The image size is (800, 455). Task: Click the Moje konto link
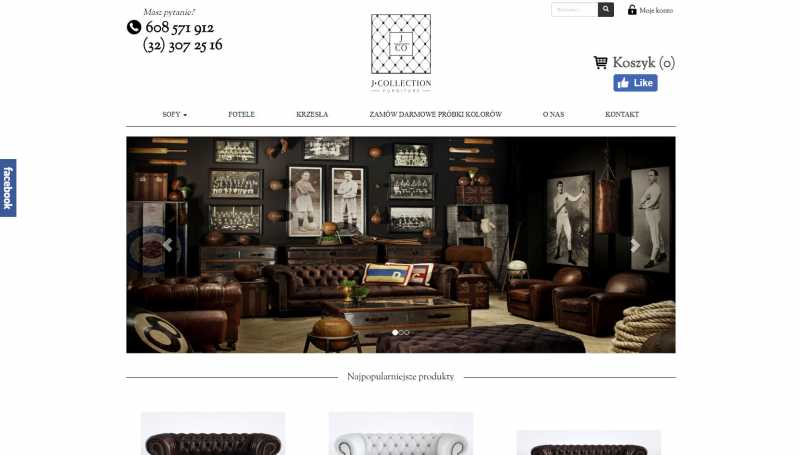pos(656,10)
